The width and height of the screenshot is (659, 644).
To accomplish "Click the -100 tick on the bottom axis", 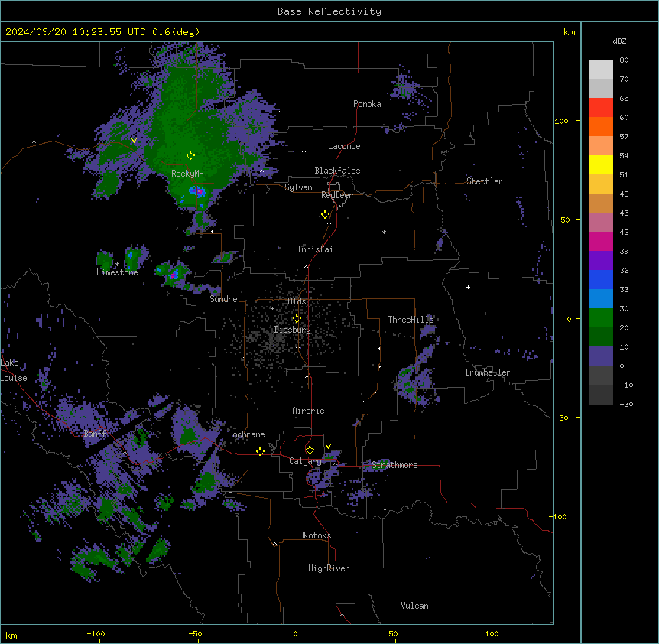I will click(96, 633).
